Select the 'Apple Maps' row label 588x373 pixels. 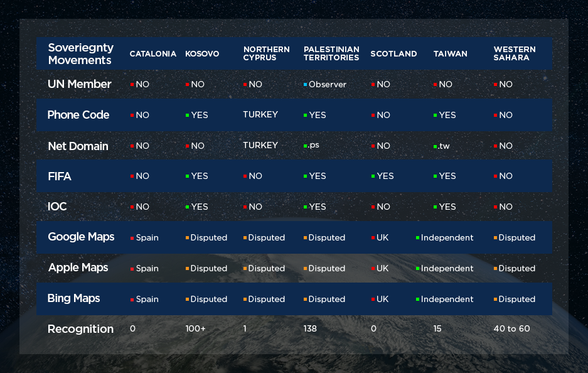click(78, 268)
